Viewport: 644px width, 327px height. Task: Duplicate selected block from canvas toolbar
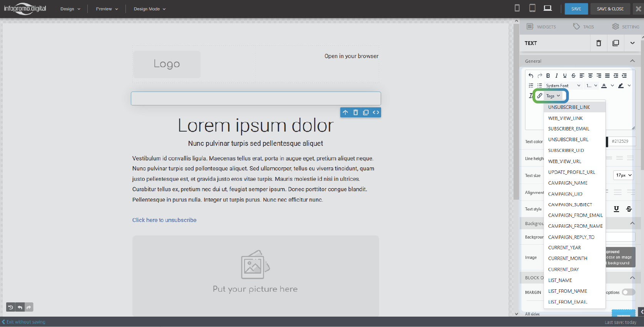click(x=366, y=112)
